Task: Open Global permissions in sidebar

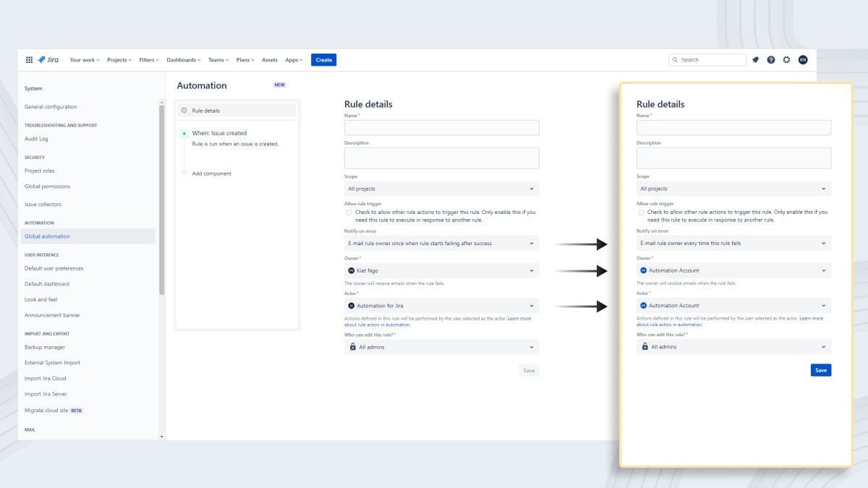Action: [x=48, y=187]
